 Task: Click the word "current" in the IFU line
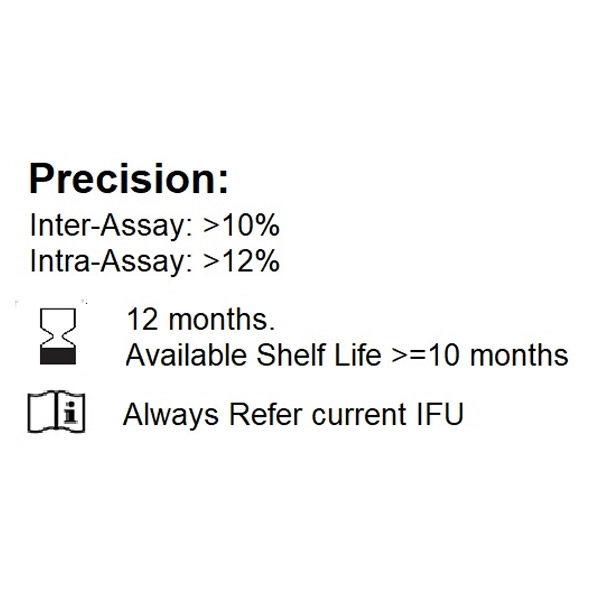point(359,415)
